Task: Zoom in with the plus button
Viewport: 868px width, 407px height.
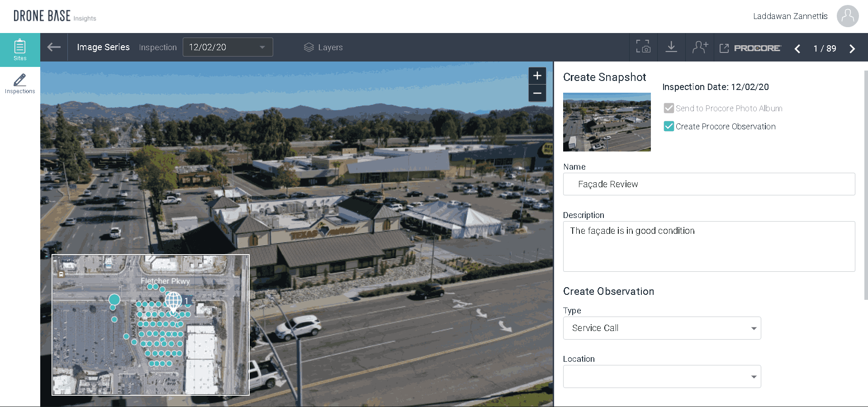Action: coord(537,76)
